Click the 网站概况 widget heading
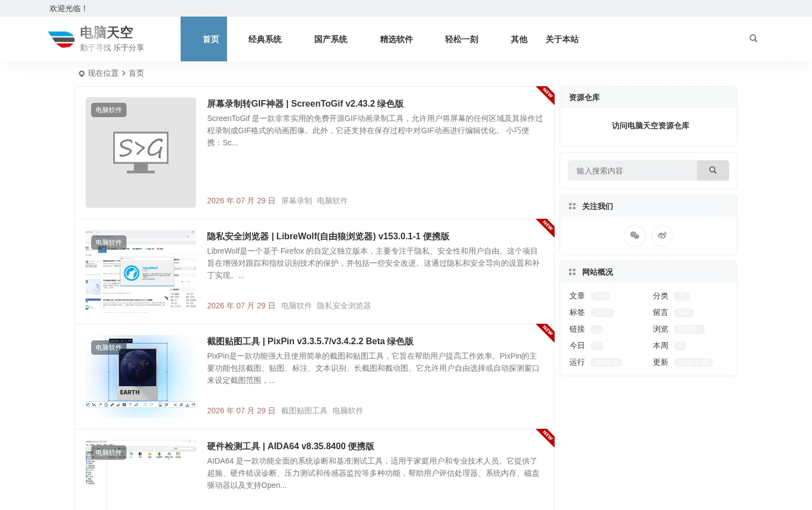The width and height of the screenshot is (812, 510). (x=598, y=272)
